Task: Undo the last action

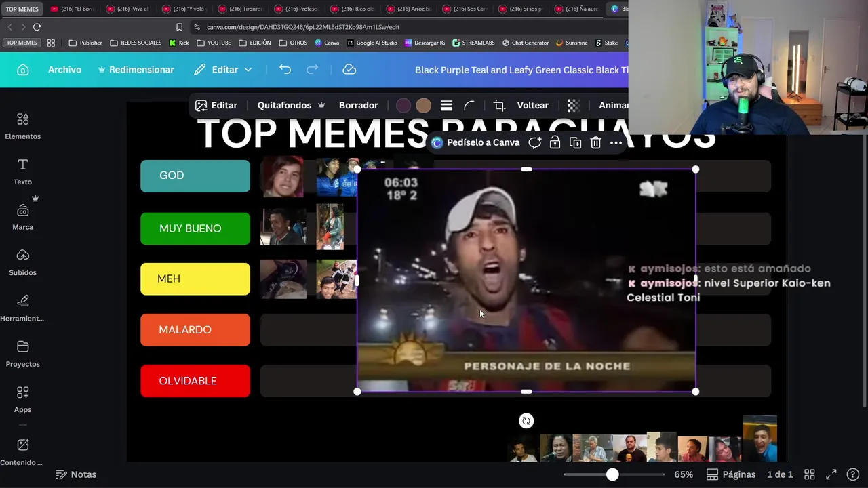Action: pos(285,69)
